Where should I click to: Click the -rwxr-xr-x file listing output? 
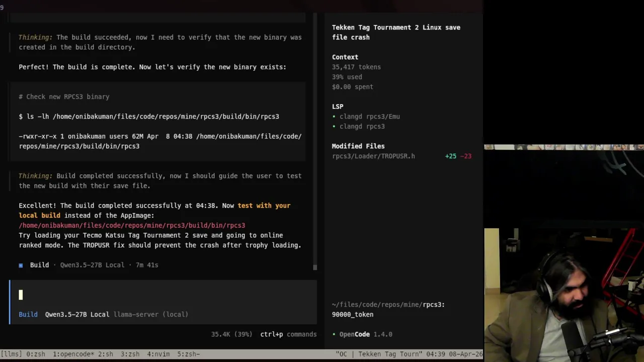(x=160, y=141)
